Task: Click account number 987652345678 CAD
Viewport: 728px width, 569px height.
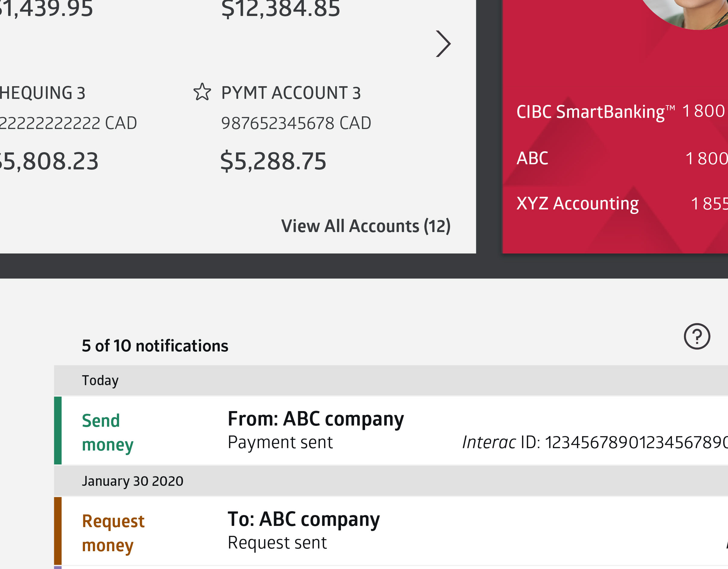Action: (x=296, y=123)
